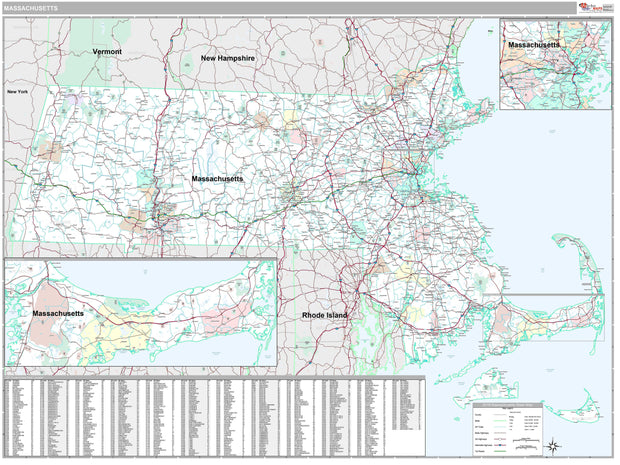This screenshot has height=465, width=620.
Task: Open the Boston area inset map
Action: (x=555, y=64)
